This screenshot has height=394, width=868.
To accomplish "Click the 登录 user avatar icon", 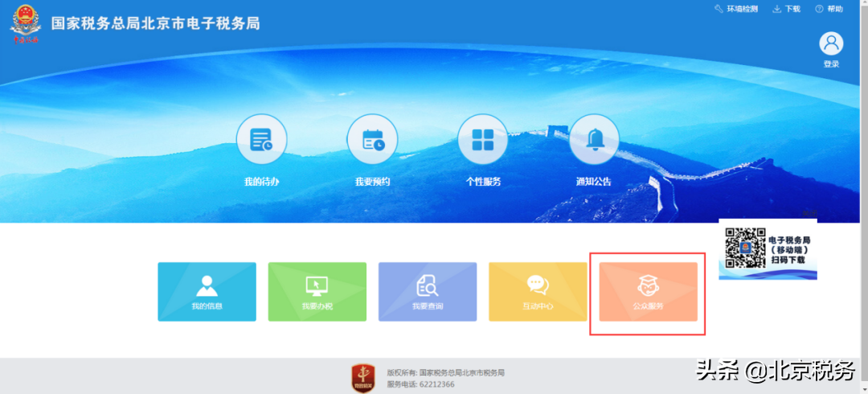I will [x=831, y=43].
